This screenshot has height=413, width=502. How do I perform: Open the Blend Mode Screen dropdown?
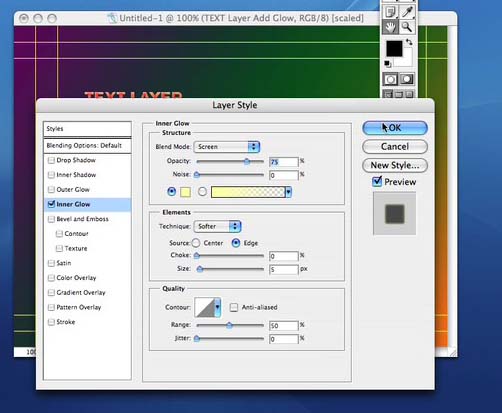[227, 147]
